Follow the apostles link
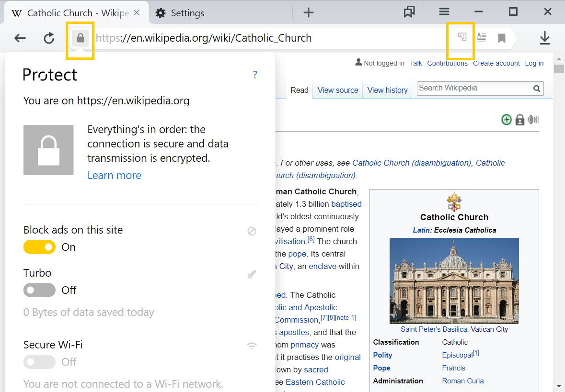Image resolution: width=565 pixels, height=392 pixels. point(294,332)
